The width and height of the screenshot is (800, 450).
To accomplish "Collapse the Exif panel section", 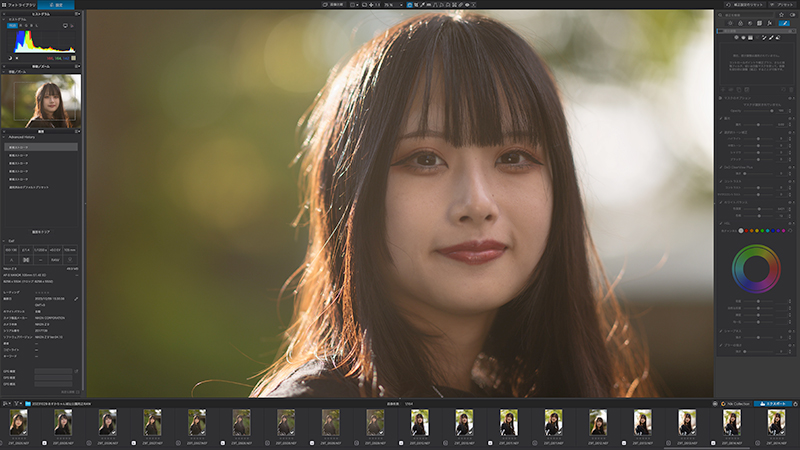I will (4, 241).
